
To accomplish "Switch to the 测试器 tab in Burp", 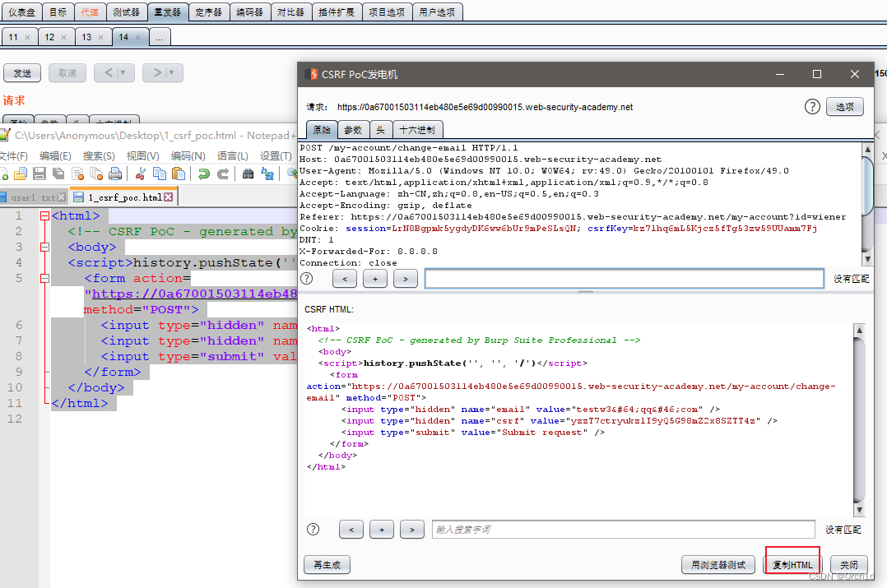I will point(126,12).
